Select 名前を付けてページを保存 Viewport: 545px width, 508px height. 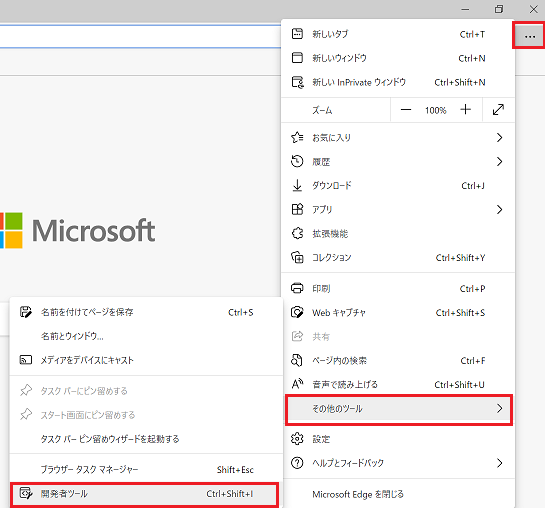point(146,312)
